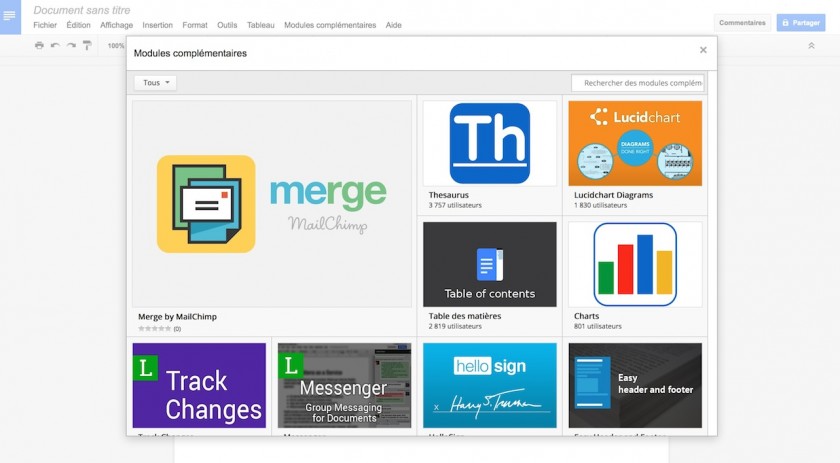Click the Modules complémentaires dialog heading
Screen dimensions: 840x463
[x=190, y=54]
